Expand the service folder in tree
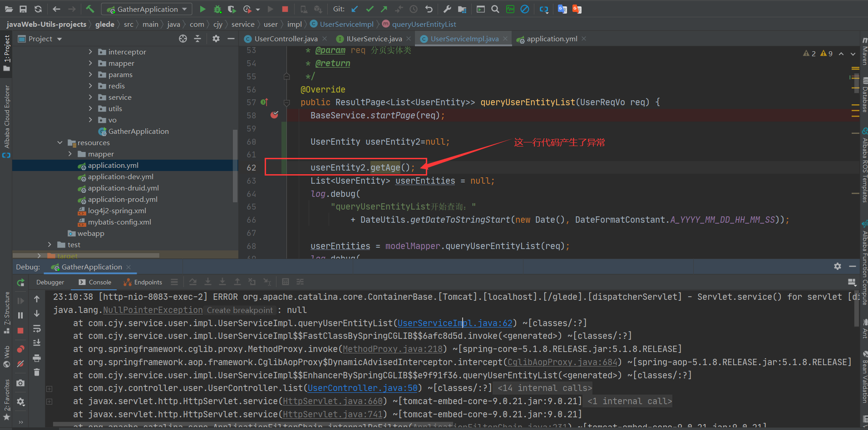Screen dimensions: 868x430 pyautogui.click(x=90, y=97)
